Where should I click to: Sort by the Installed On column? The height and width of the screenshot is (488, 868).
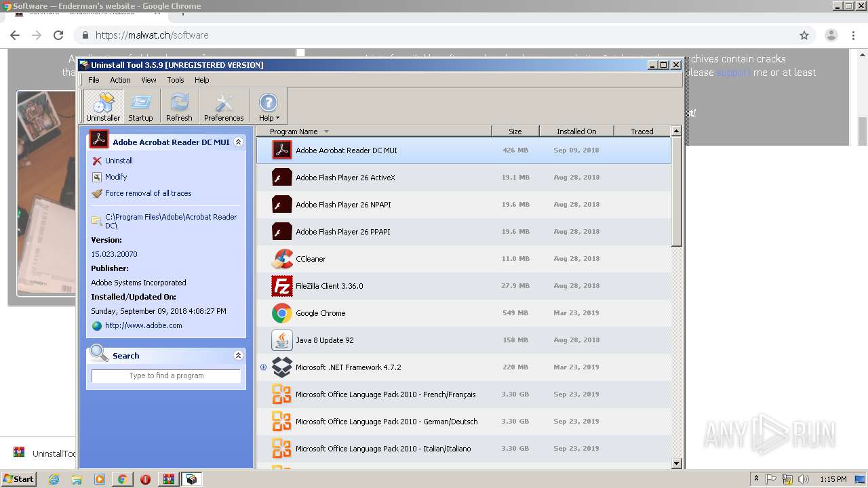(576, 131)
